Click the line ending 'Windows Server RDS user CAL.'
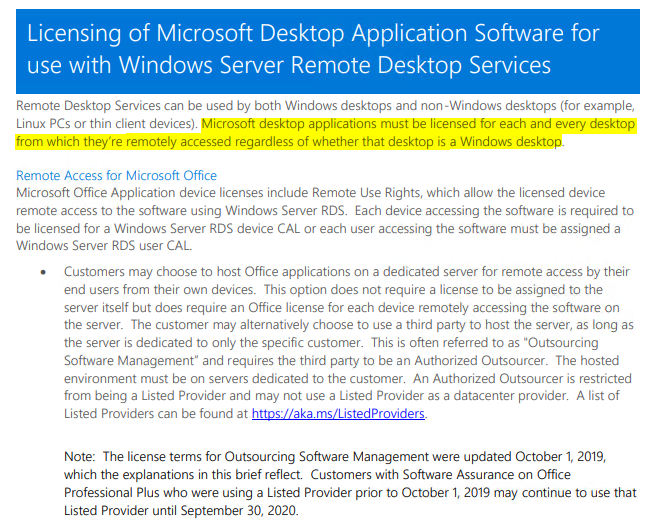 [x=104, y=246]
